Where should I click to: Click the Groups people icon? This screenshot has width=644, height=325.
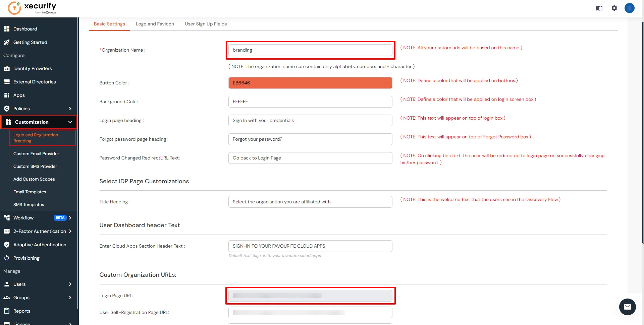pyautogui.click(x=7, y=298)
